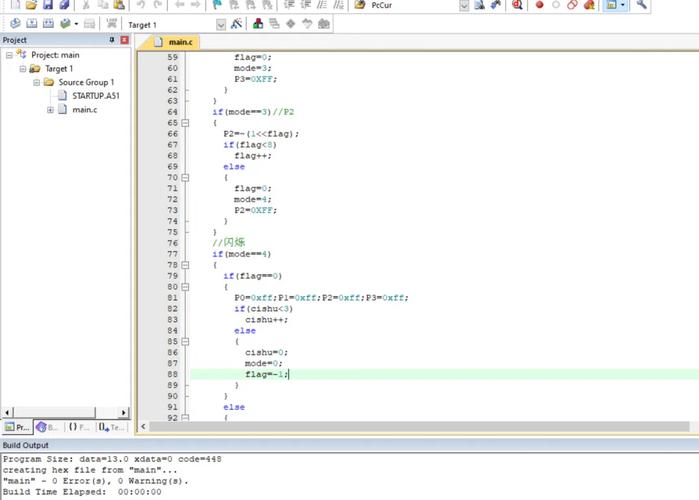This screenshot has height=500, width=699.
Task: Expand the main.c tree node
Action: coord(50,109)
